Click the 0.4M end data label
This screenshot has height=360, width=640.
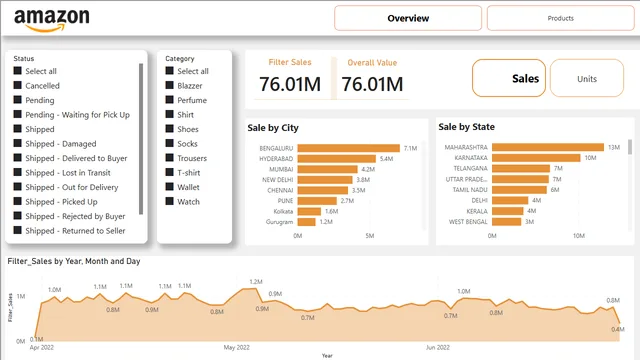pos(618,329)
